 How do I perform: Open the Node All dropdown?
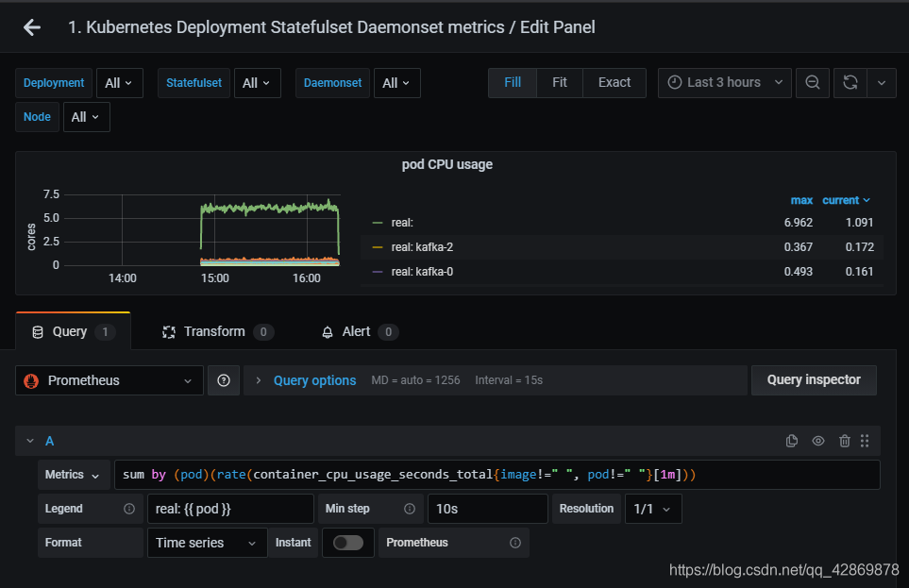(87, 117)
